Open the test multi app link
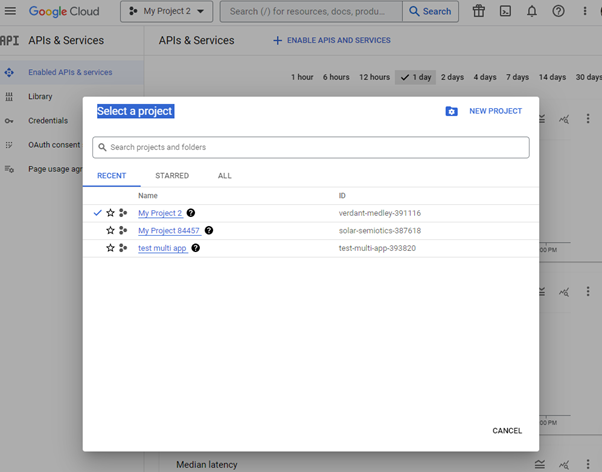The image size is (602, 472). [x=162, y=248]
